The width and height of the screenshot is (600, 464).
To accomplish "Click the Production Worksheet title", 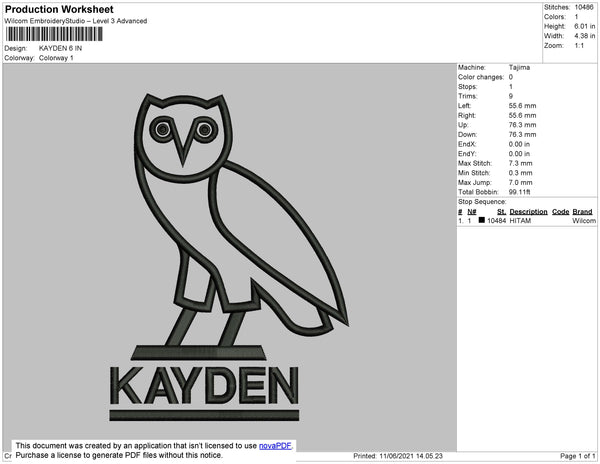I will (59, 9).
